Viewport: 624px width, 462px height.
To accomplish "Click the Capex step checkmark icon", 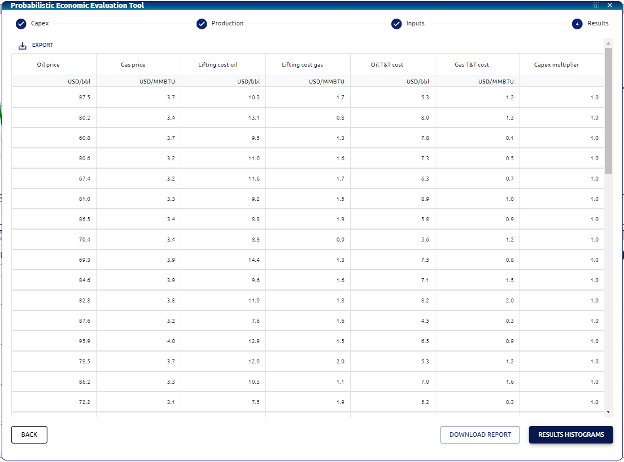I will (21, 23).
